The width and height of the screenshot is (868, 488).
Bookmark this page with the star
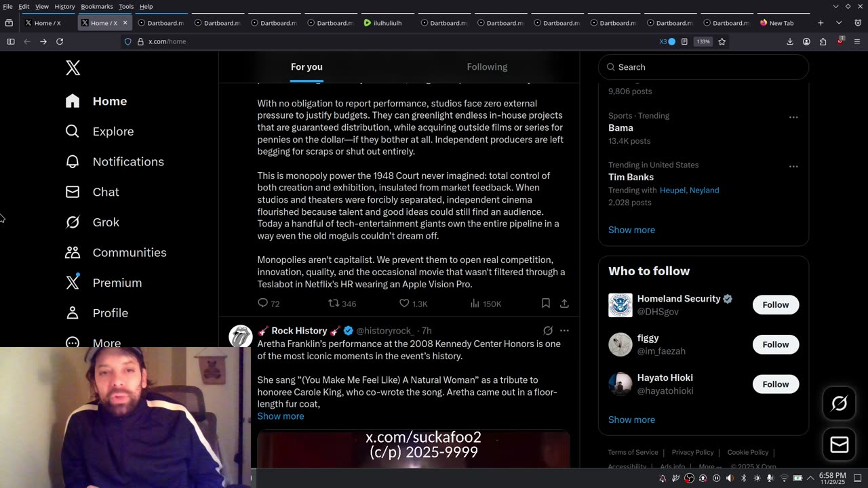(722, 41)
